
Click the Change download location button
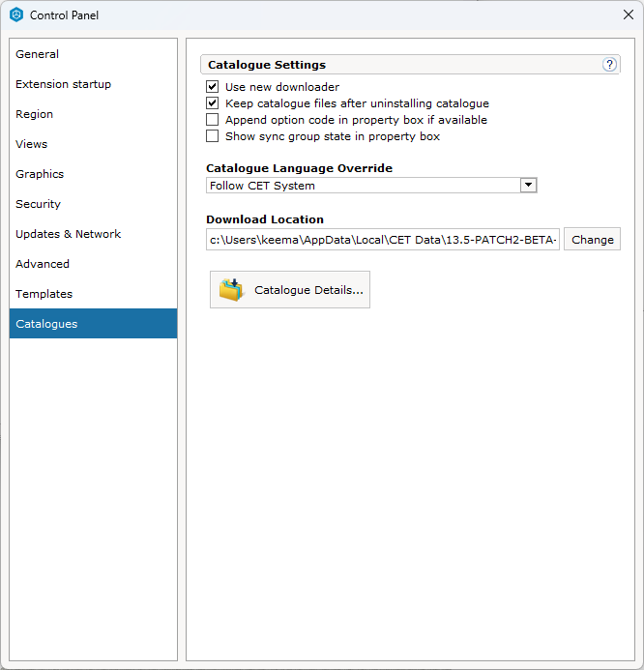click(x=592, y=240)
